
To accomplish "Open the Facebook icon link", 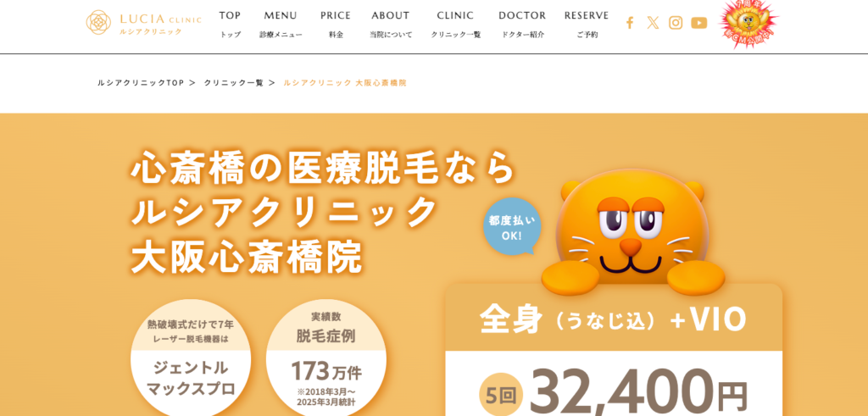I will (630, 23).
